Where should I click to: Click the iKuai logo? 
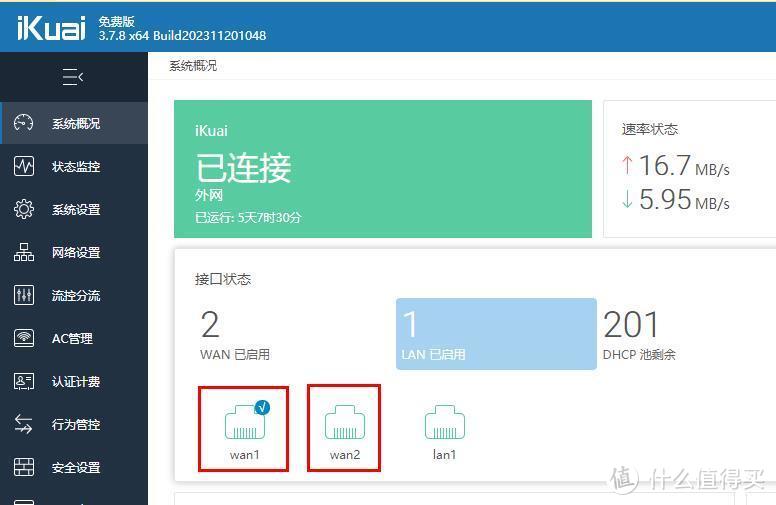click(51, 28)
